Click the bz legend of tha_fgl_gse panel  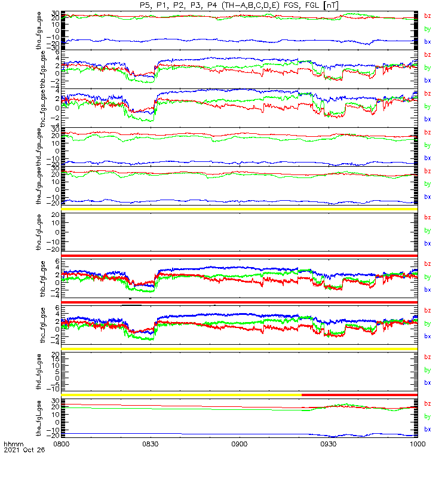428,217
